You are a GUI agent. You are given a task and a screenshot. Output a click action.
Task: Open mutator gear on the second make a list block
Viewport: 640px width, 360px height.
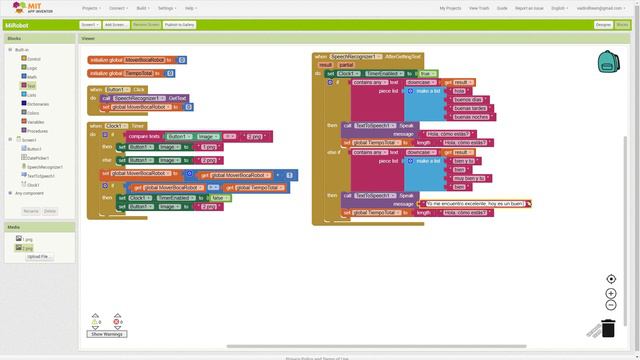point(411,161)
